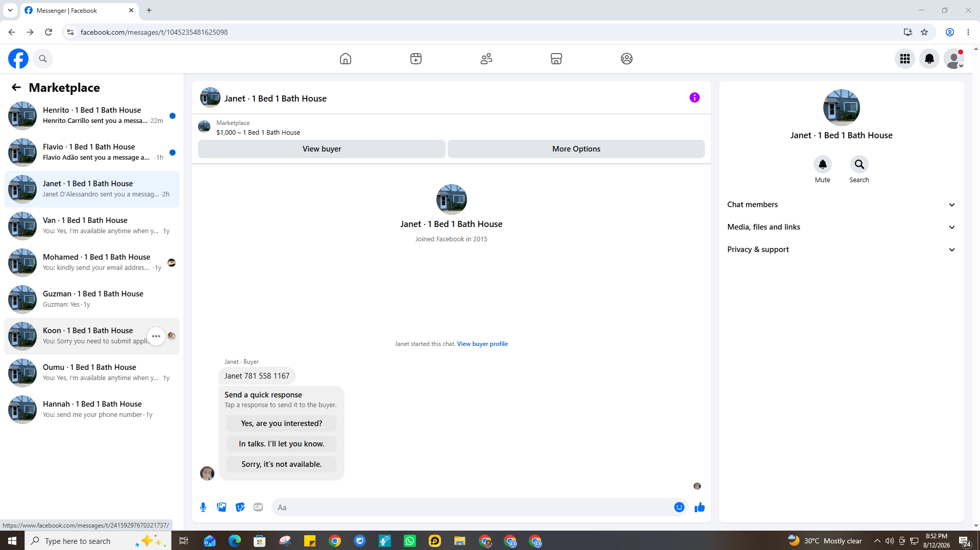This screenshot has width=980, height=550.
Task: Select Janet's conversation in the list
Action: (x=92, y=189)
